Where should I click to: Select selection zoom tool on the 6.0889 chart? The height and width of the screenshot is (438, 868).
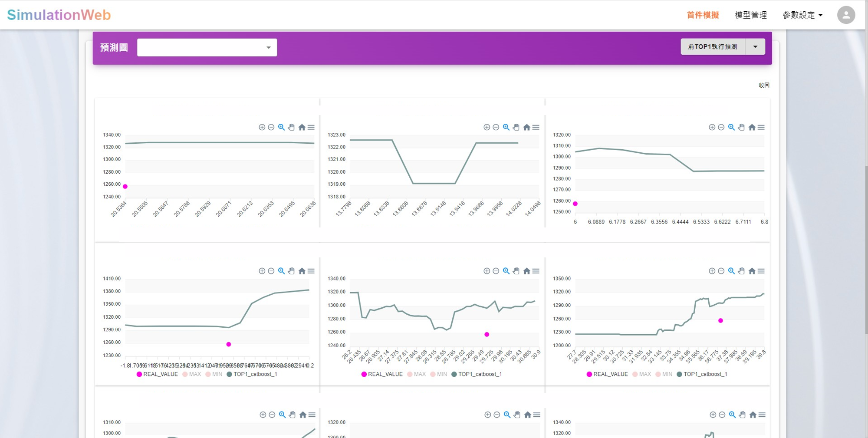731,127
